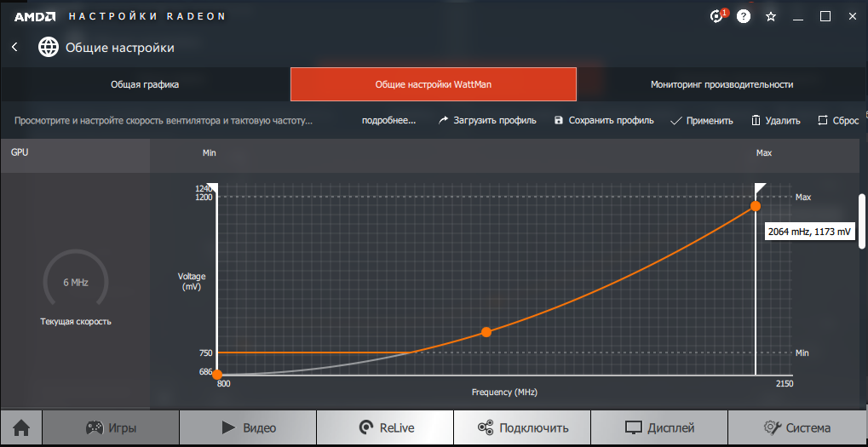The image size is (868, 447).
Task: Switch to Общая графика tab
Action: (x=145, y=84)
